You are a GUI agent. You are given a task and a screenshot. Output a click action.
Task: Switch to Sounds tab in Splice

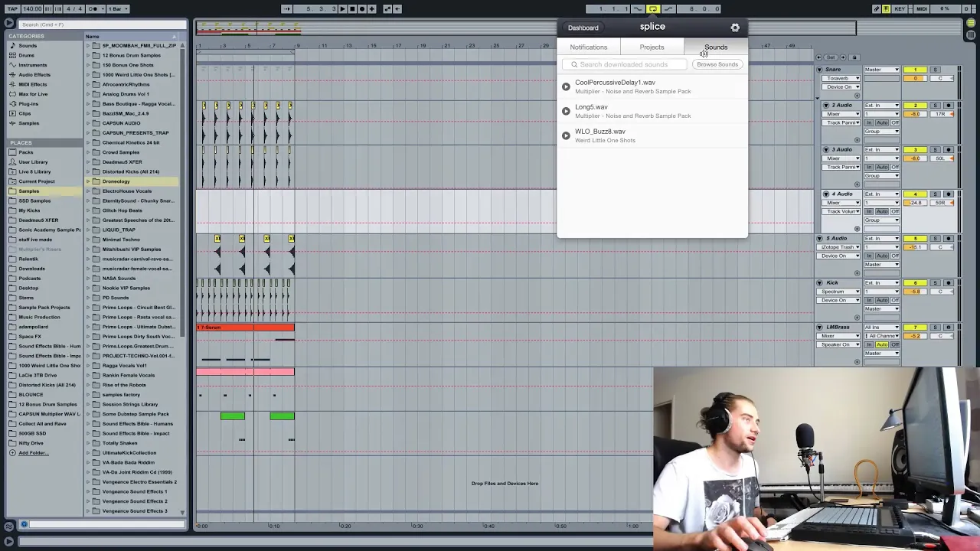[x=716, y=47]
